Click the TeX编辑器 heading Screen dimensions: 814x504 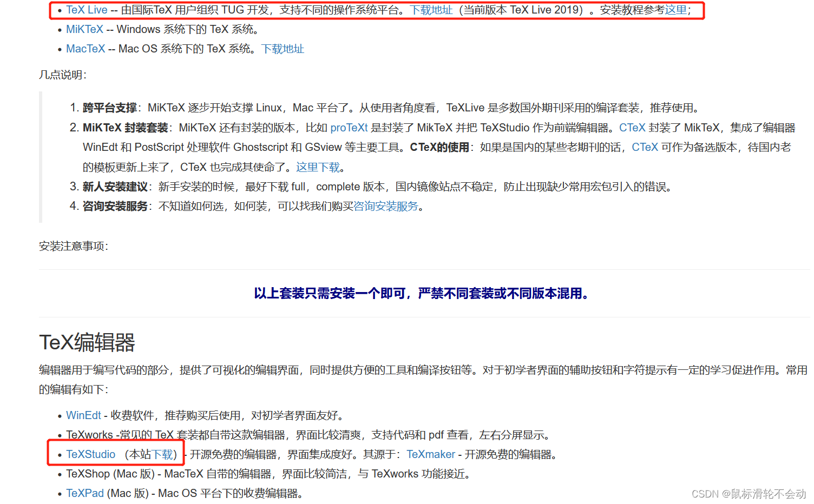(87, 342)
